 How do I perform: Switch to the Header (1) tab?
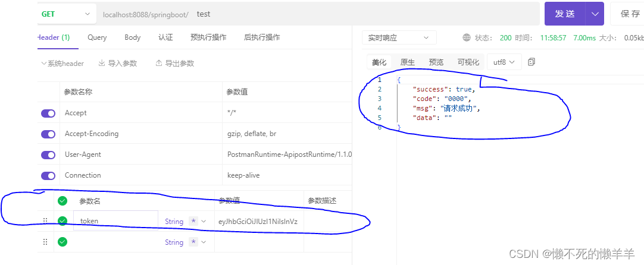pyautogui.click(x=54, y=37)
